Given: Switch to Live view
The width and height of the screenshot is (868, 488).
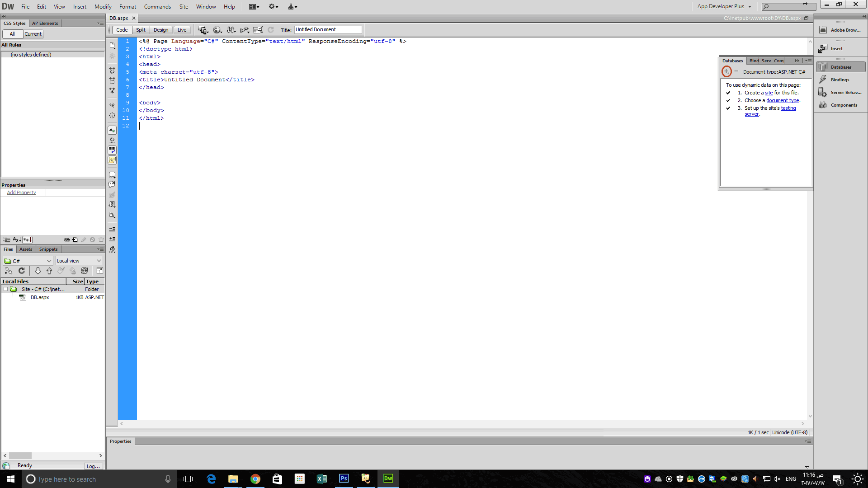Looking at the screenshot, I should (x=182, y=30).
